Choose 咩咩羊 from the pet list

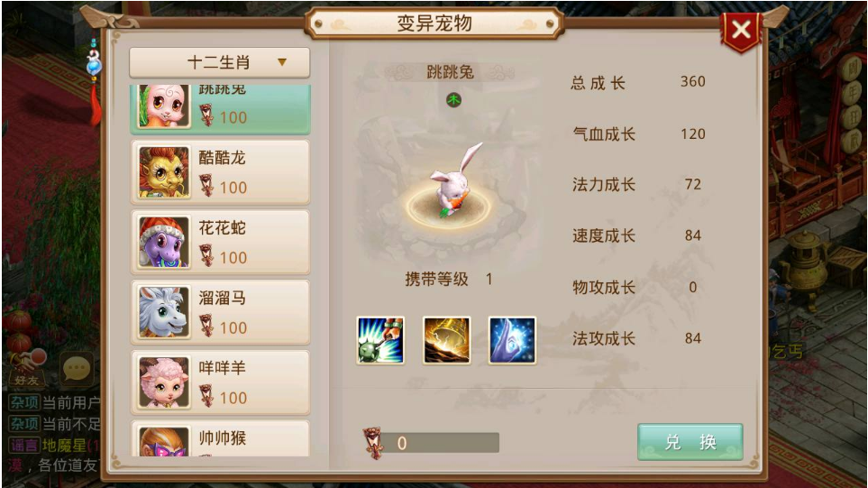(x=220, y=382)
